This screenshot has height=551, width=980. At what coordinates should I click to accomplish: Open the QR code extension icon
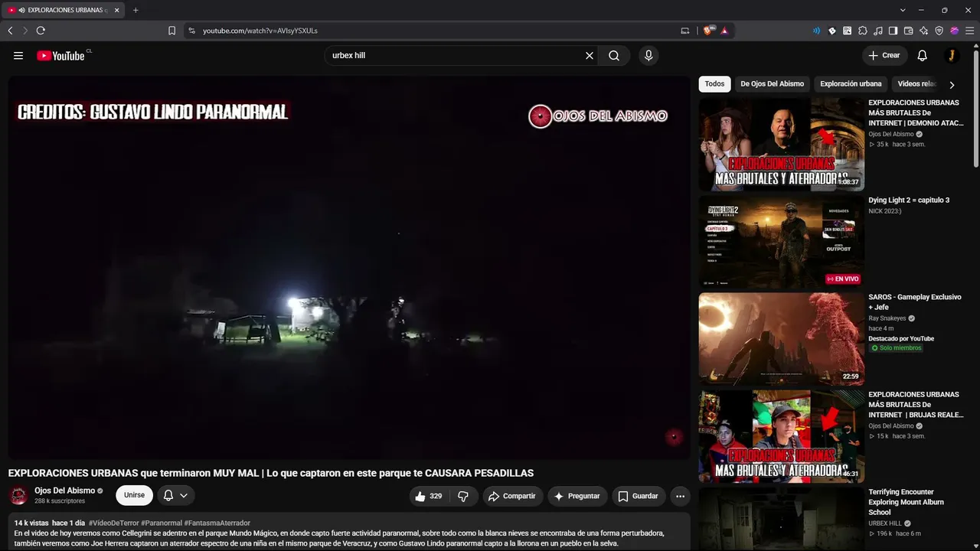[848, 31]
